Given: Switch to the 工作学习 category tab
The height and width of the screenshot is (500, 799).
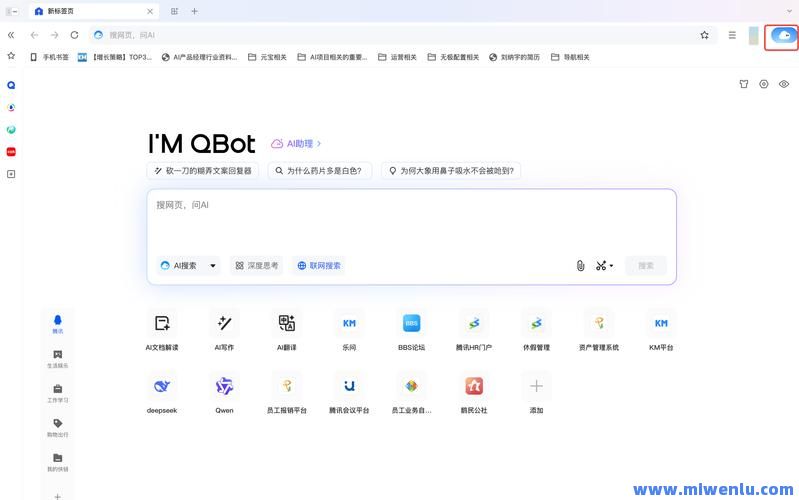Looking at the screenshot, I should [58, 393].
